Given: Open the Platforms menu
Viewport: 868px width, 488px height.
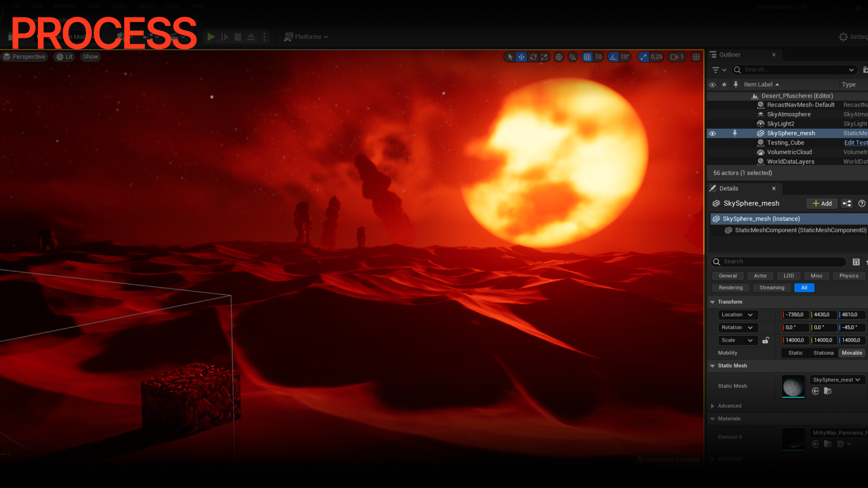Looking at the screenshot, I should point(306,37).
